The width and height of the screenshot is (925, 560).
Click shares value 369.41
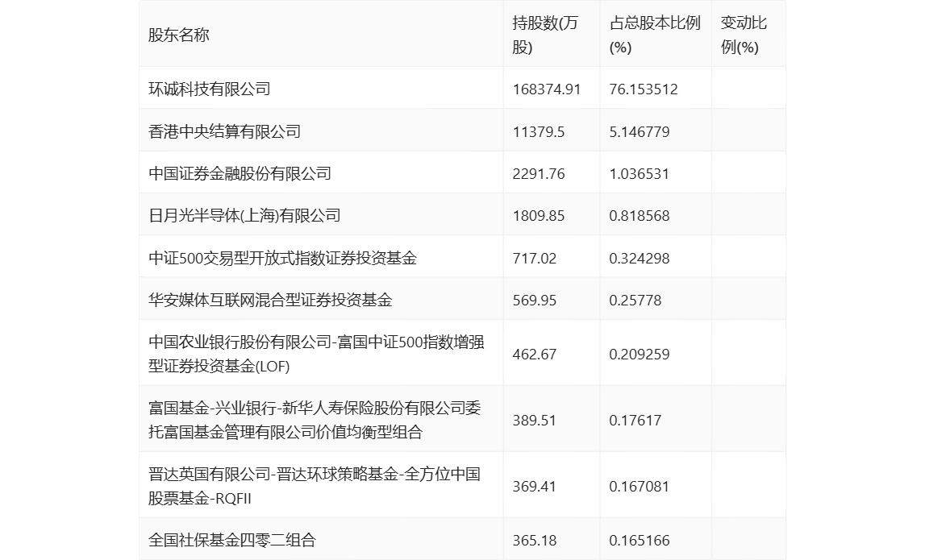[x=535, y=487]
